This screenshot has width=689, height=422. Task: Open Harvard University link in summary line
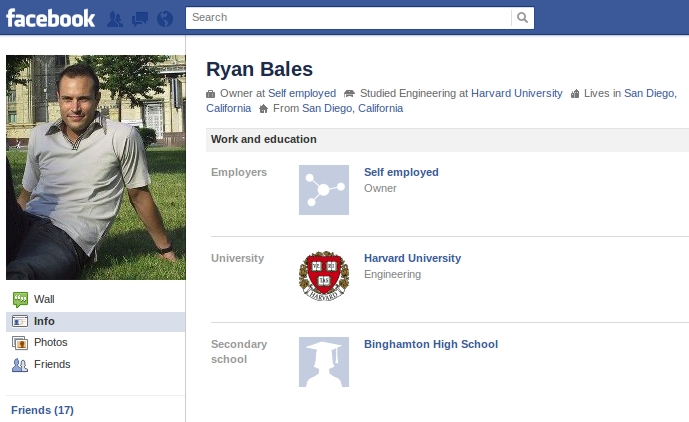[x=517, y=93]
